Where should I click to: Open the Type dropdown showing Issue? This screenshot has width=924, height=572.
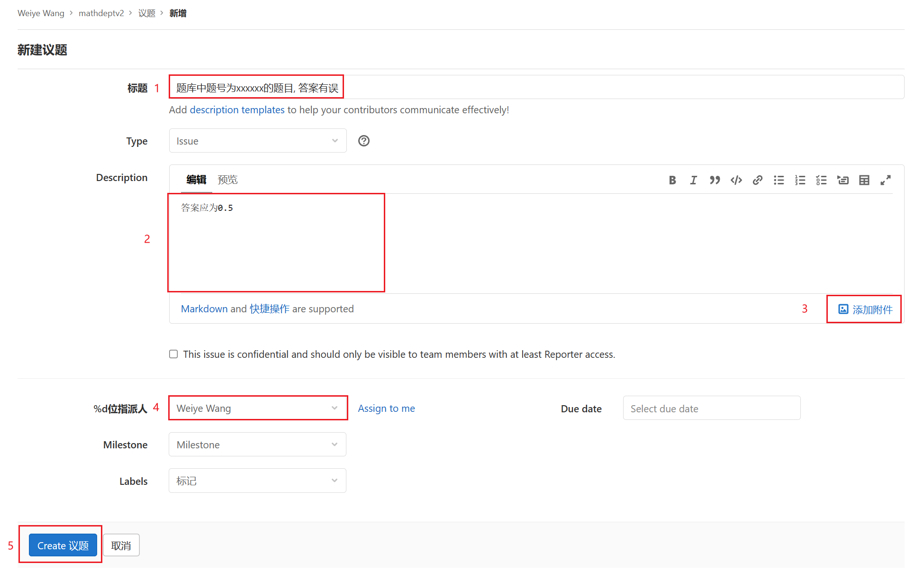pos(257,141)
